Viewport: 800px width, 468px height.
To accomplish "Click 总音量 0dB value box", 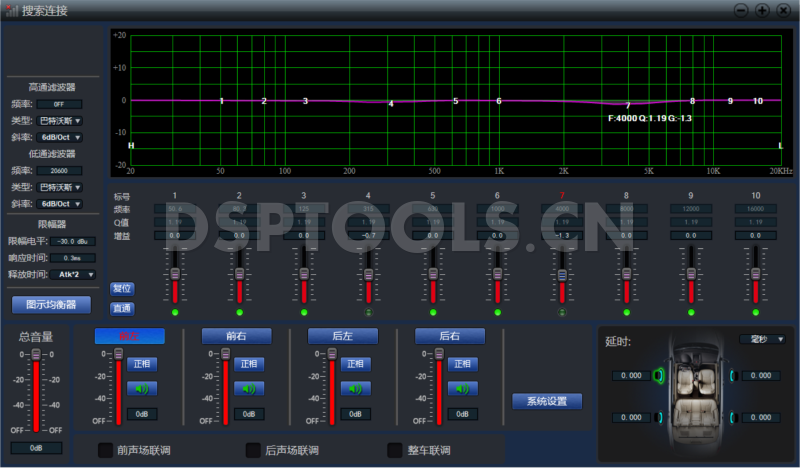I will (36, 448).
